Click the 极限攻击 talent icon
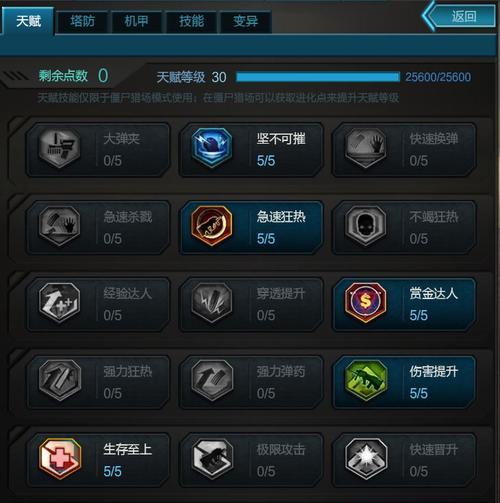Viewport: 500px width, 503px height. click(212, 459)
